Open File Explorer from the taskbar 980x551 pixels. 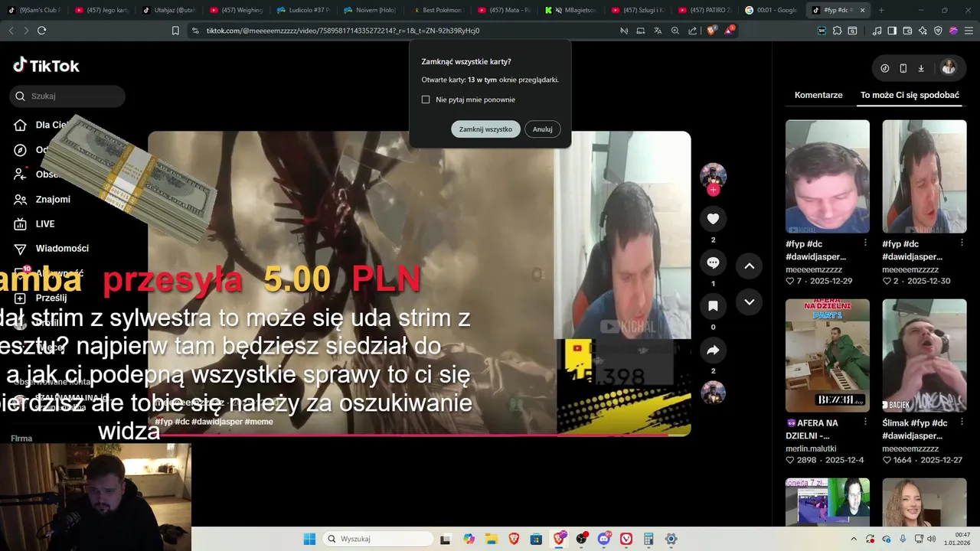[491, 539]
